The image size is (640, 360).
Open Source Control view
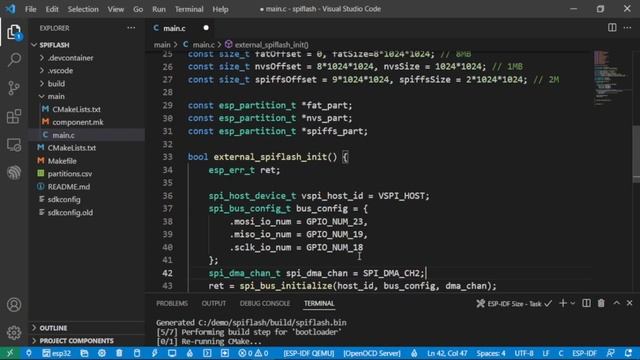coord(14,88)
